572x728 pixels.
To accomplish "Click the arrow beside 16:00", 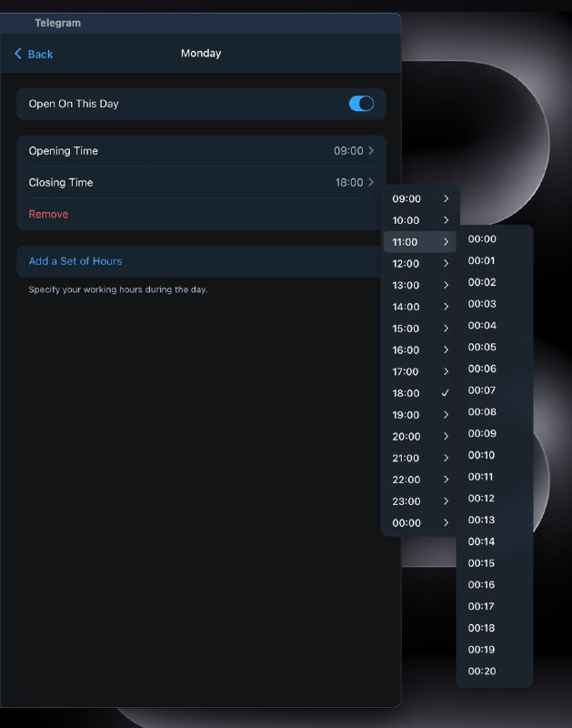I will pyautogui.click(x=446, y=349).
